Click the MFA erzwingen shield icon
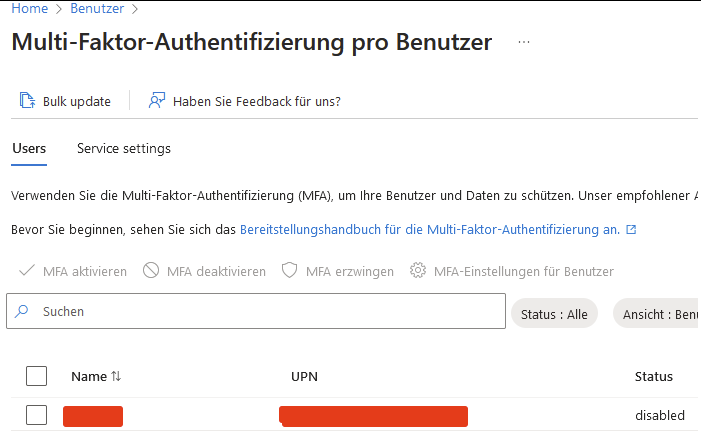 click(290, 271)
